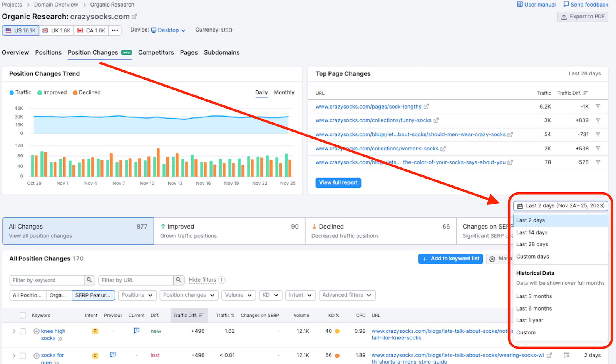Expand the socks for men row
616x364 pixels.
(x=14, y=356)
